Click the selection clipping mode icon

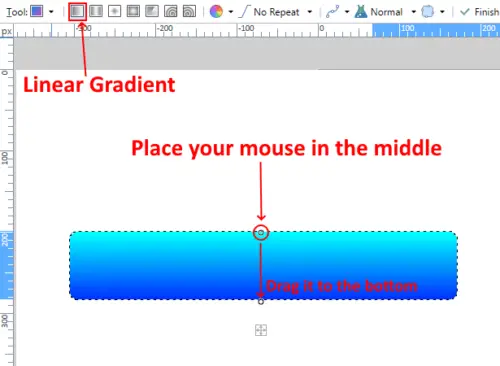428,12
